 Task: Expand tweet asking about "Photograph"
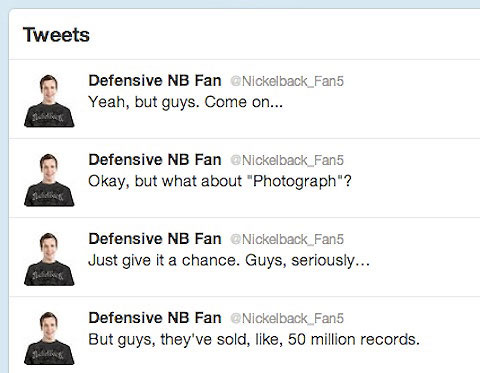pyautogui.click(x=220, y=182)
